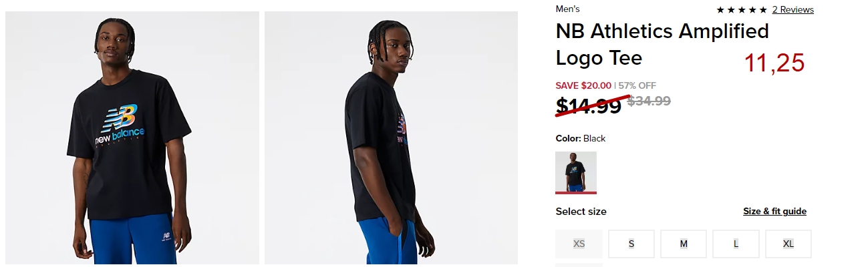Click the 57% OFF label
The height and width of the screenshot is (267, 868).
(x=637, y=85)
